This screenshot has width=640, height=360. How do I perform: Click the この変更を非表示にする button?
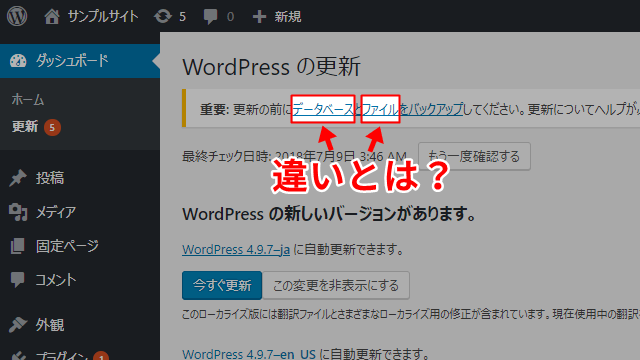(x=336, y=285)
